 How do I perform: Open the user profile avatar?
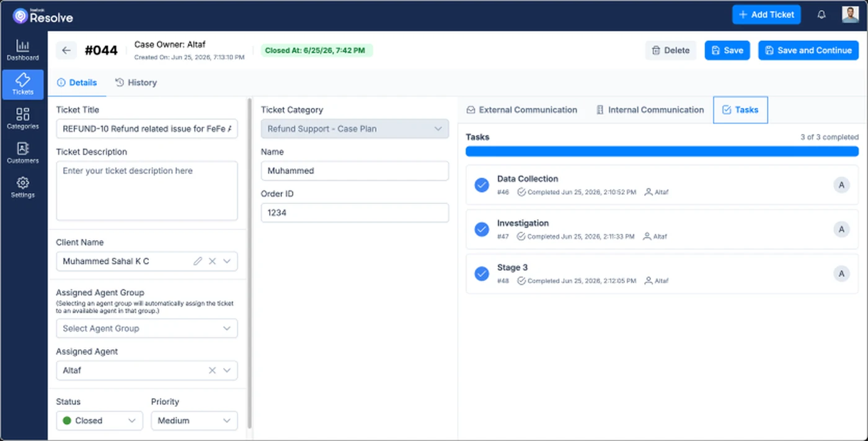850,15
